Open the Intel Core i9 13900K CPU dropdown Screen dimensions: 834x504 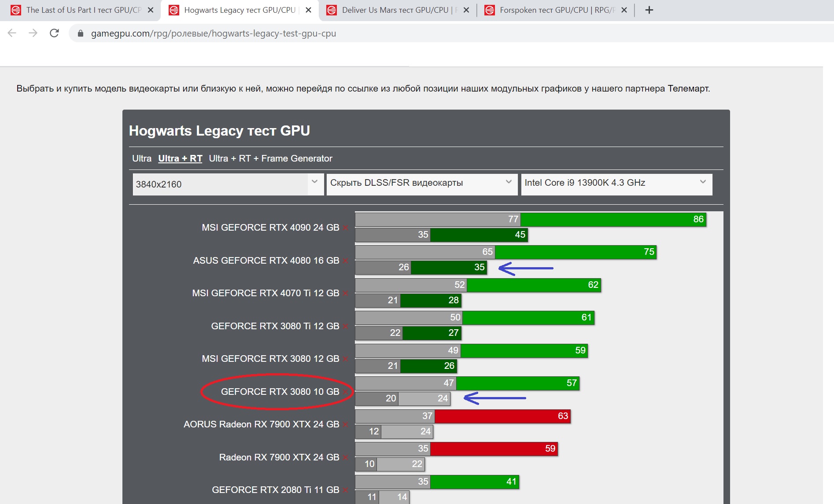pyautogui.click(x=616, y=184)
